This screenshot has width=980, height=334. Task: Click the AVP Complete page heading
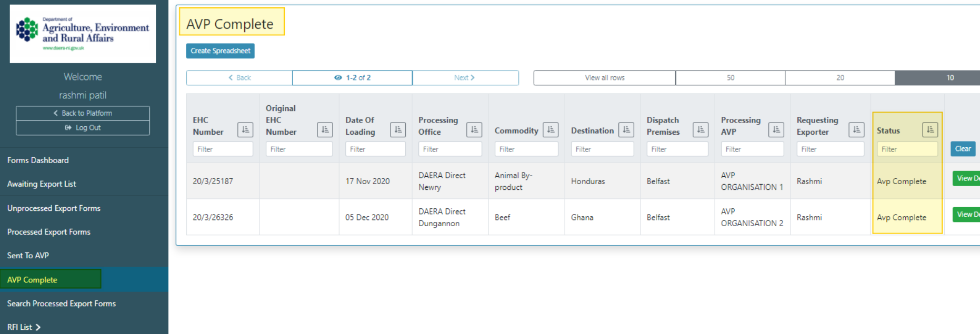[x=230, y=24]
